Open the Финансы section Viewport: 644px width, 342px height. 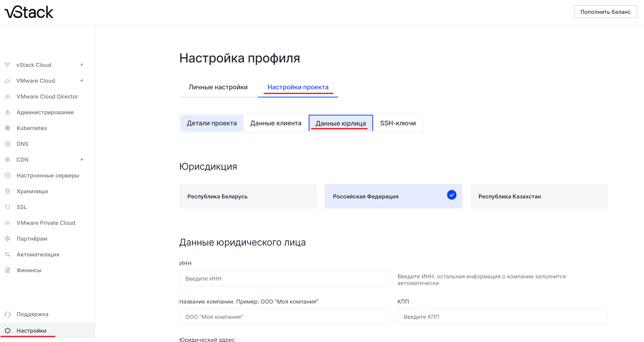29,270
